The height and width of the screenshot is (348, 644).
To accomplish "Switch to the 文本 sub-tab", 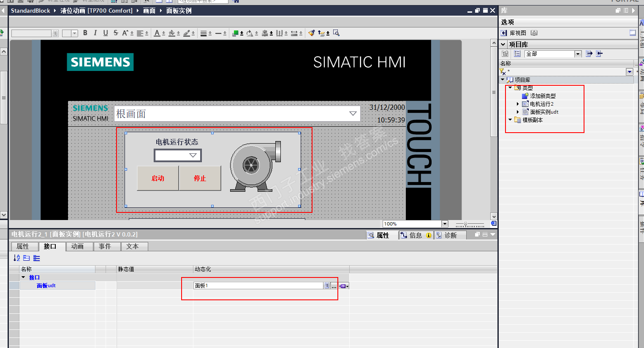I will click(134, 246).
